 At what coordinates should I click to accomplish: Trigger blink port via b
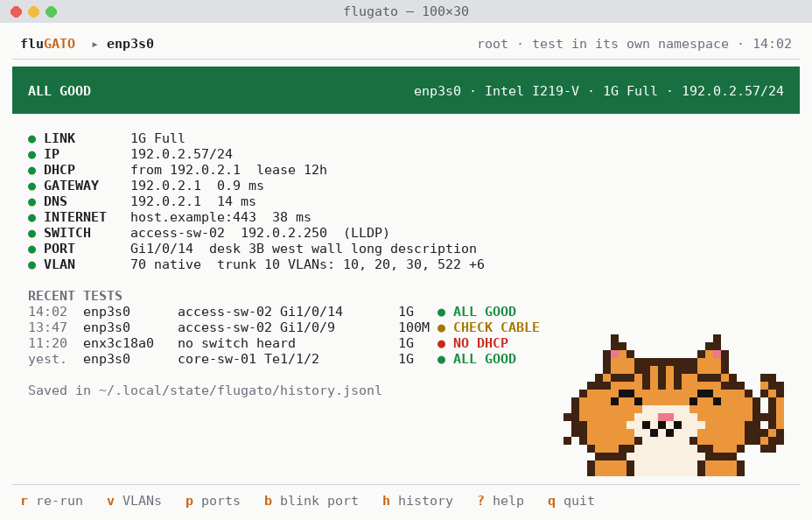[x=311, y=501]
